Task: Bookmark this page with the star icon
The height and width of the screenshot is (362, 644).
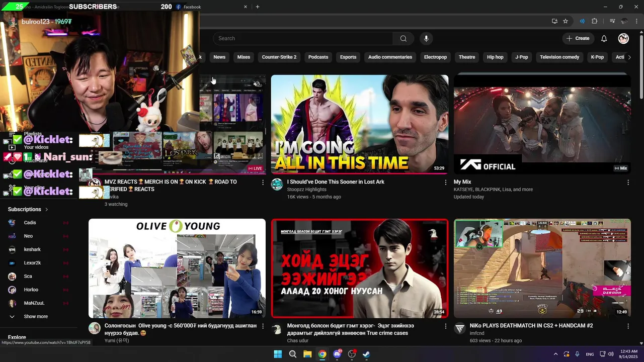Action: 566,21
